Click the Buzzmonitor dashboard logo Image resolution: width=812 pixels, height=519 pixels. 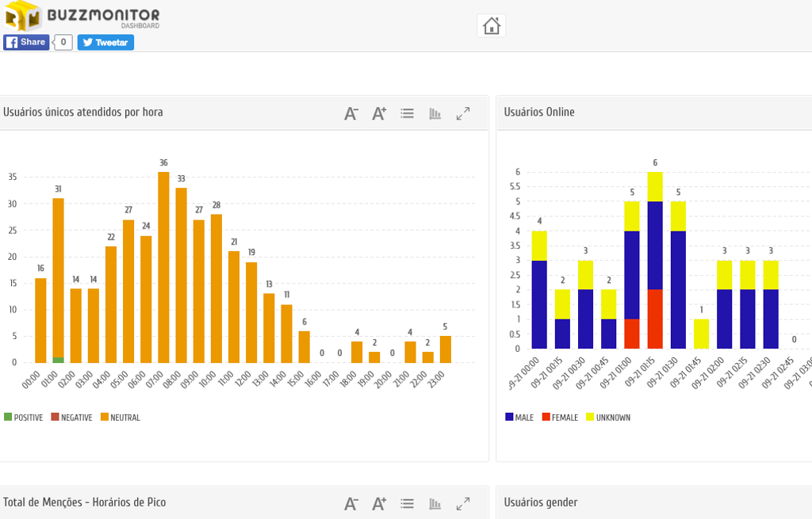(x=82, y=16)
